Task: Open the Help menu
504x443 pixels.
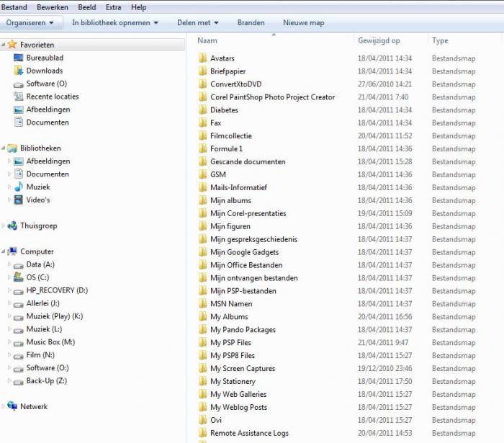Action: [x=138, y=7]
